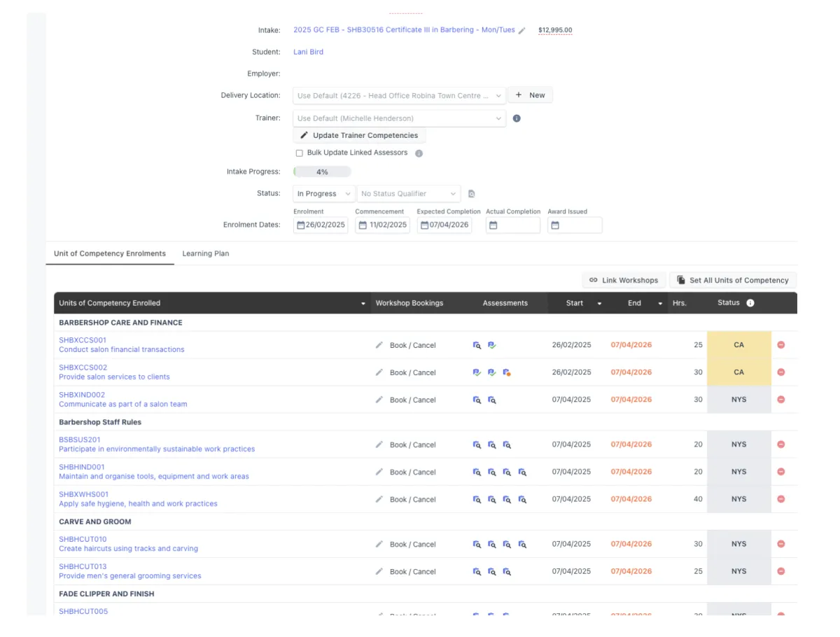Screen dimensions: 840x637
Task: Click the info icon in Status column header
Action: coord(750,303)
